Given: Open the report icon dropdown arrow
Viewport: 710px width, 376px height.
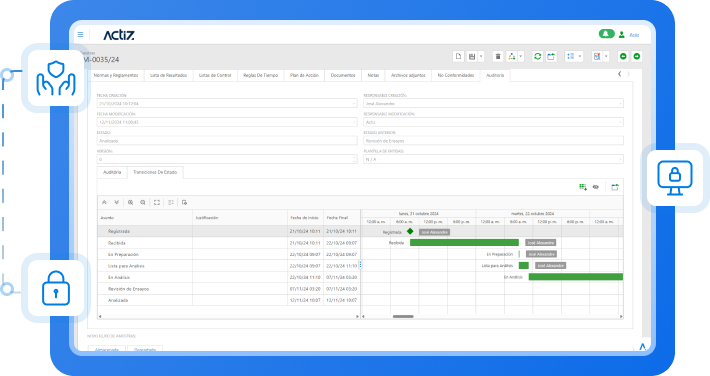Looking at the screenshot, I should [x=606, y=56].
